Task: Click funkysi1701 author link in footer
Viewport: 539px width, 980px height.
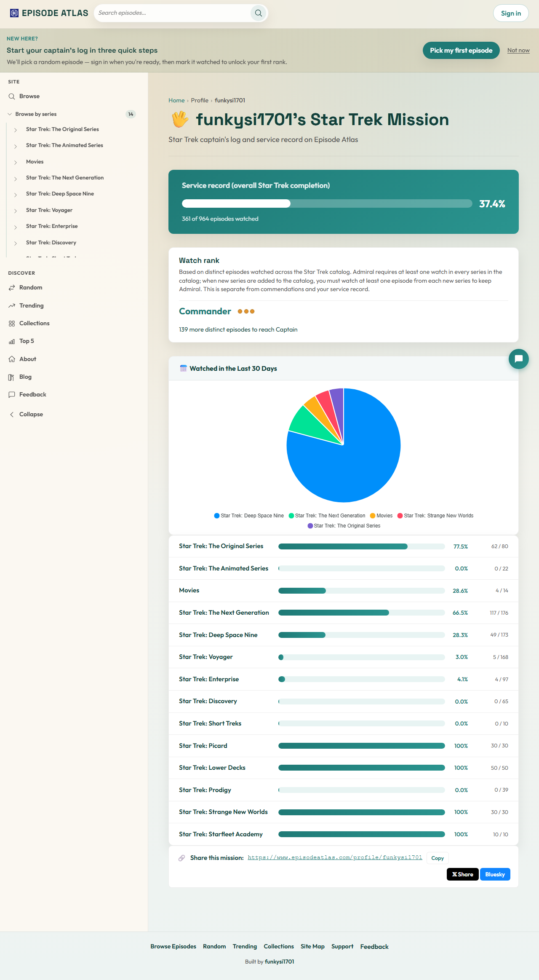Action: coord(280,961)
